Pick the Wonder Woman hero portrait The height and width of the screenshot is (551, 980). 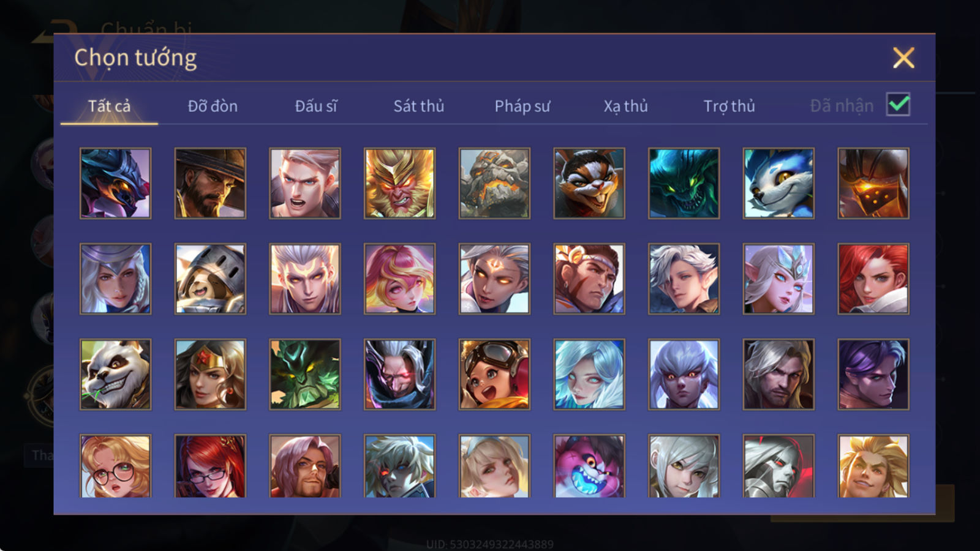(x=210, y=374)
